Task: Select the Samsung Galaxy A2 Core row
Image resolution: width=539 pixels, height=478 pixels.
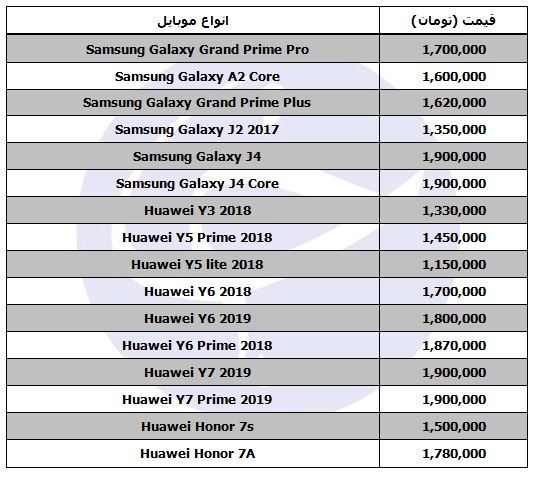Action: coord(267,76)
